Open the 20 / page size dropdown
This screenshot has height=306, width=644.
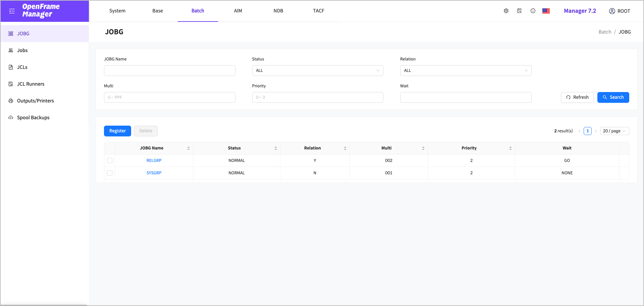coord(614,131)
